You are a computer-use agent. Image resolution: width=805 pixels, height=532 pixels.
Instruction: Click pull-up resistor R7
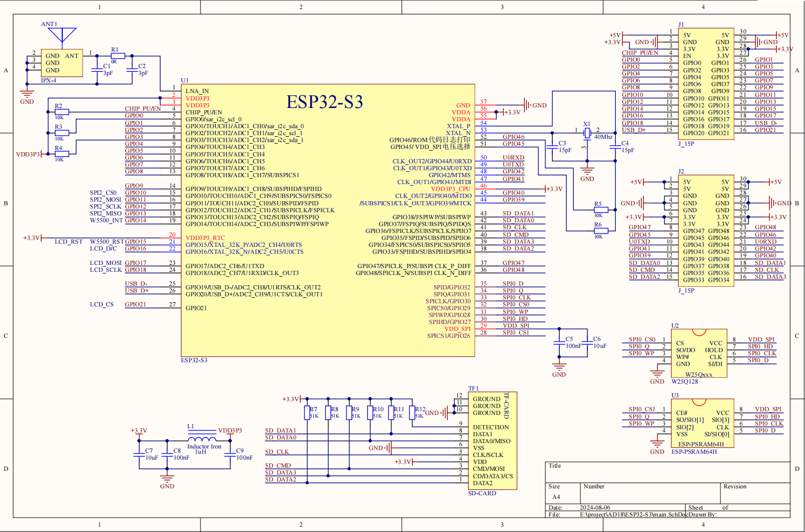click(307, 413)
